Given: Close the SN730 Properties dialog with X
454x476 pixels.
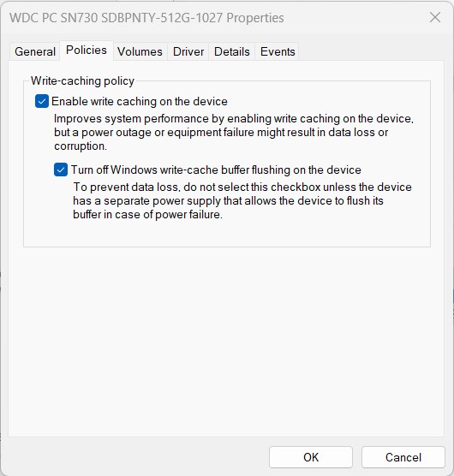Looking at the screenshot, I should click(435, 18).
